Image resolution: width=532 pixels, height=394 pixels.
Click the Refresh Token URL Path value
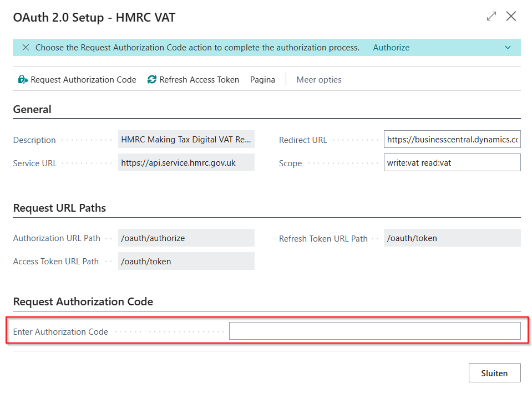coord(452,238)
